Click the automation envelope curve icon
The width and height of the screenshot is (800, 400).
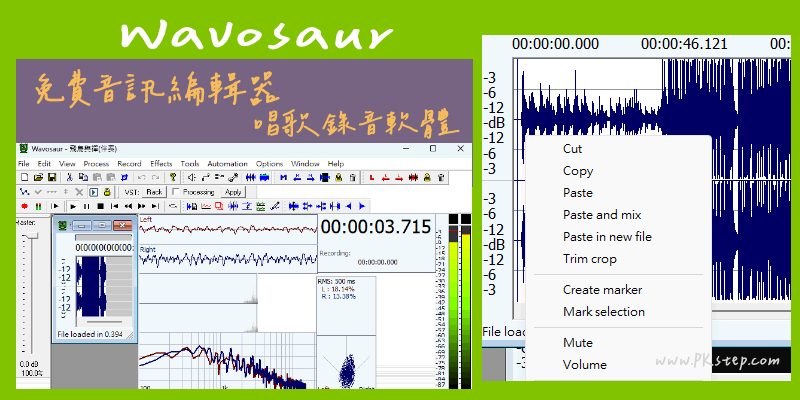pyautogui.click(x=24, y=192)
